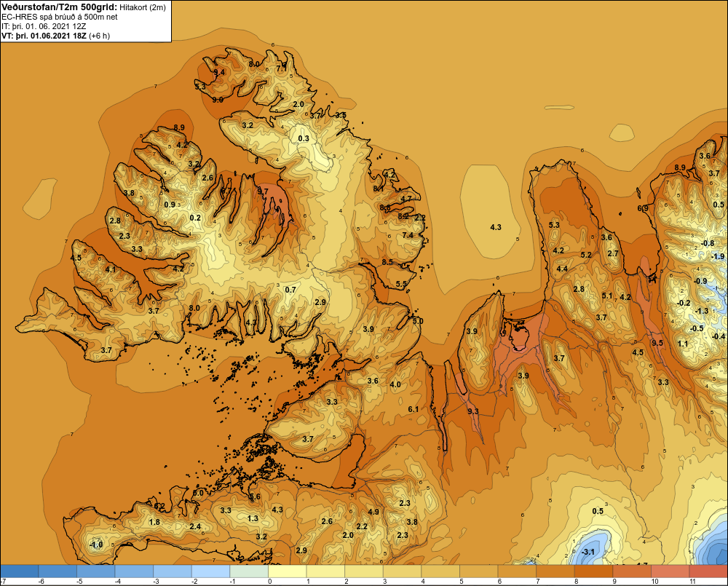This screenshot has height=586, width=728.
Task: Click the '1.1' temperature value
Action: pyautogui.click(x=683, y=344)
